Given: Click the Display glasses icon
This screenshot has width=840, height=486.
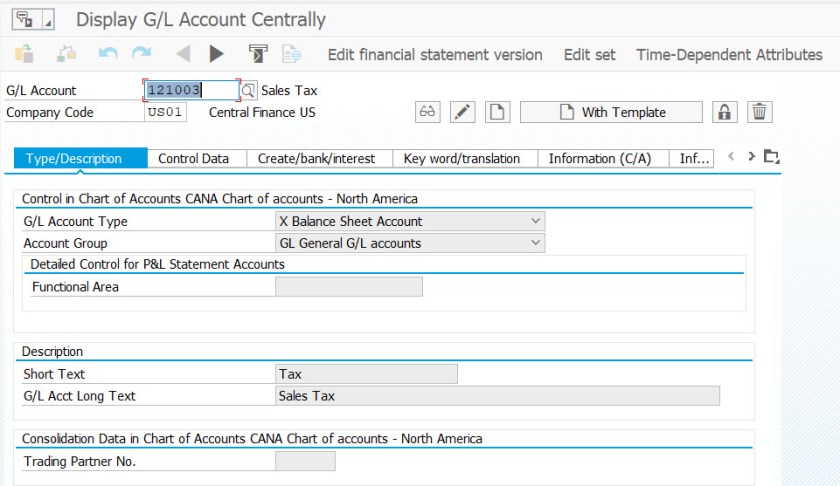Looking at the screenshot, I should 428,112.
